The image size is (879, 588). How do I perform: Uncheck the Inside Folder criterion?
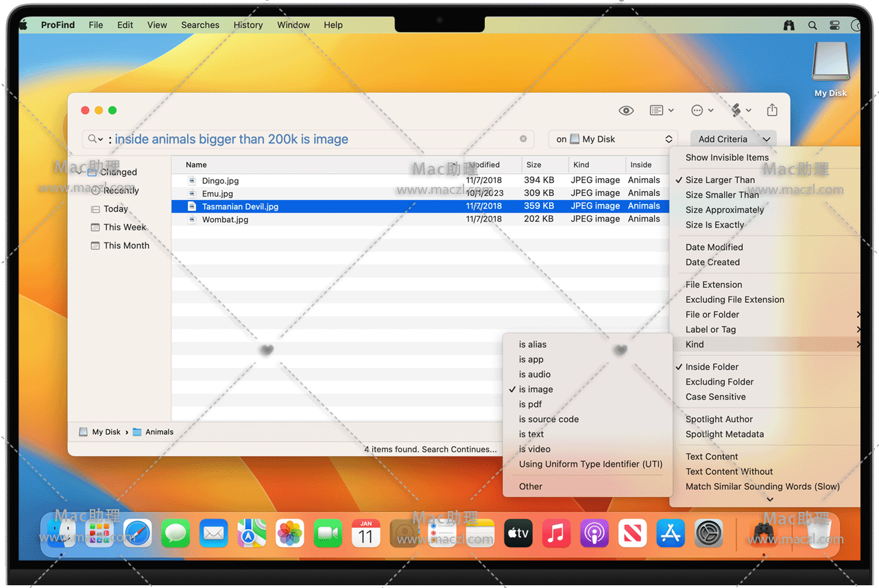coord(712,367)
